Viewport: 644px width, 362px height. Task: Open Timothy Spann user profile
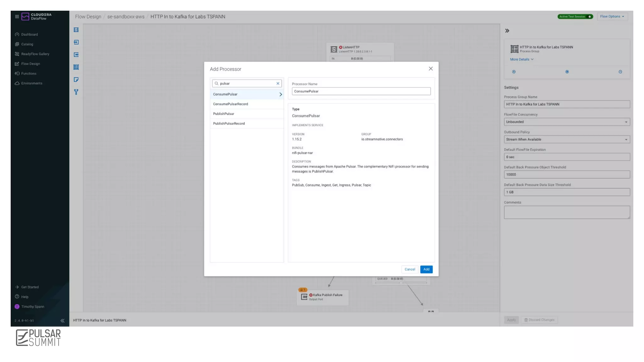32,306
